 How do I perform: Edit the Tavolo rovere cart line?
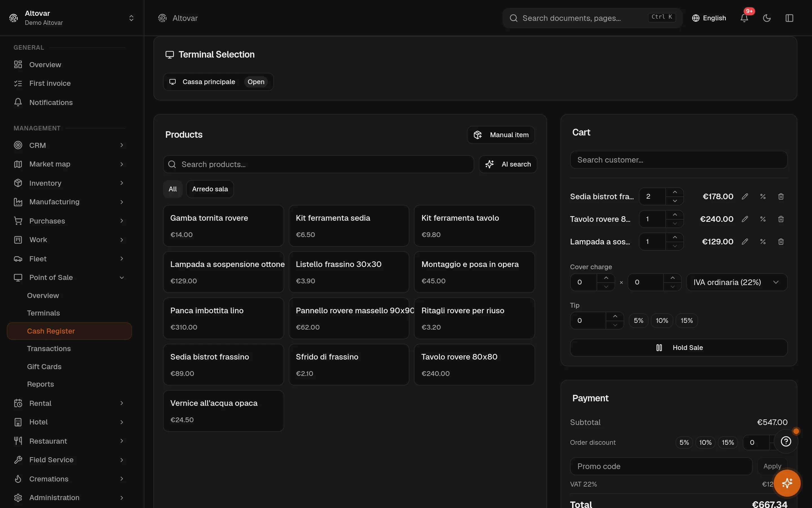click(x=745, y=219)
